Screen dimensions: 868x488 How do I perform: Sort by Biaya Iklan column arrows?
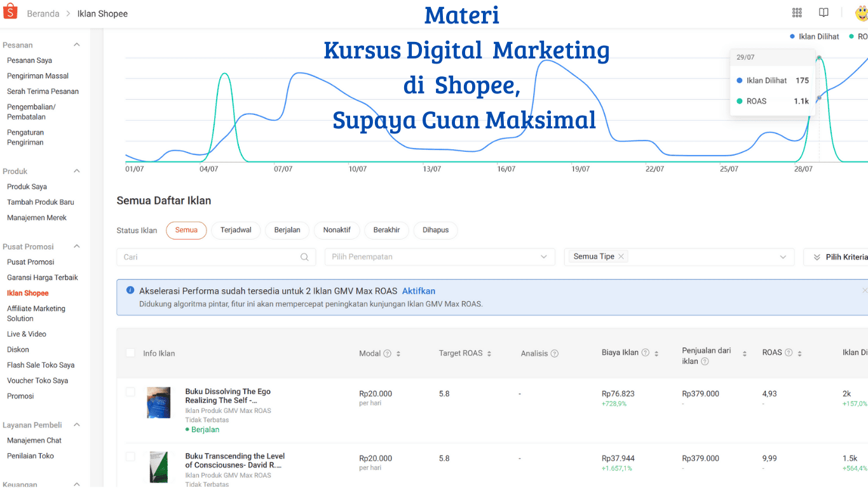[656, 353]
